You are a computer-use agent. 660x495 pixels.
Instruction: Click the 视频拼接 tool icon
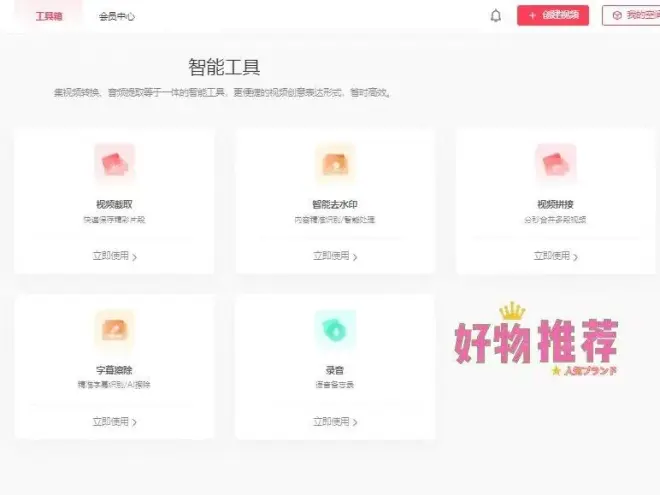point(555,164)
